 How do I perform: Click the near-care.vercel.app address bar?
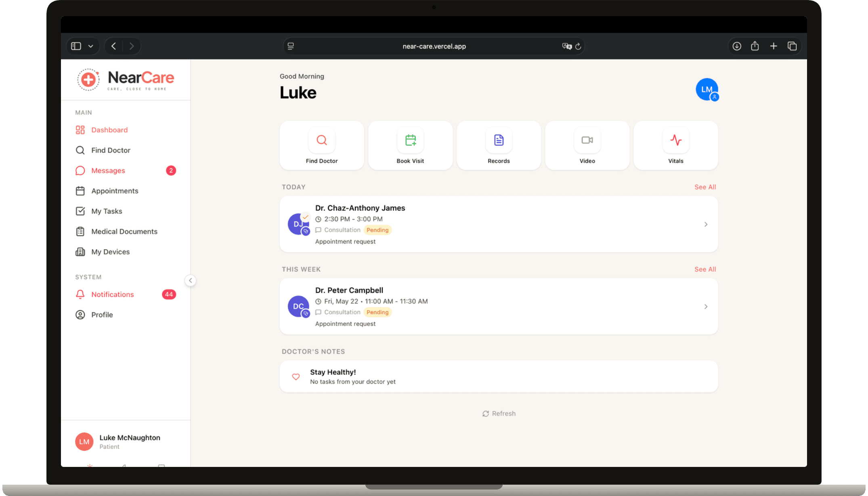[x=434, y=46]
